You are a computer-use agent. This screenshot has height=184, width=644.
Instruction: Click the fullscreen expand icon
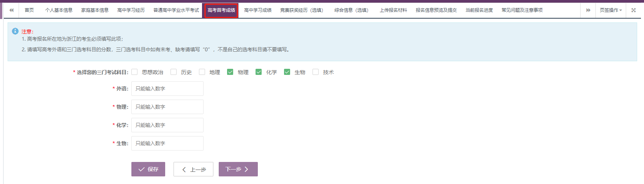click(x=633, y=10)
